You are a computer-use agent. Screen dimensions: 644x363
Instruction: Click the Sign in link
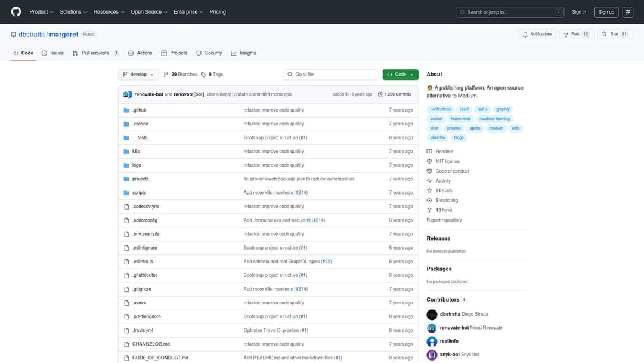click(578, 12)
